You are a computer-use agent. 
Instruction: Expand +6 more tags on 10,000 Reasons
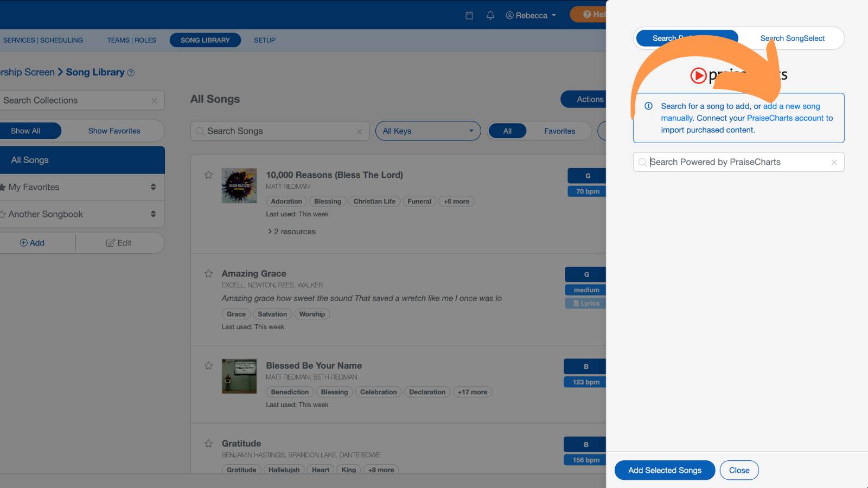(456, 201)
